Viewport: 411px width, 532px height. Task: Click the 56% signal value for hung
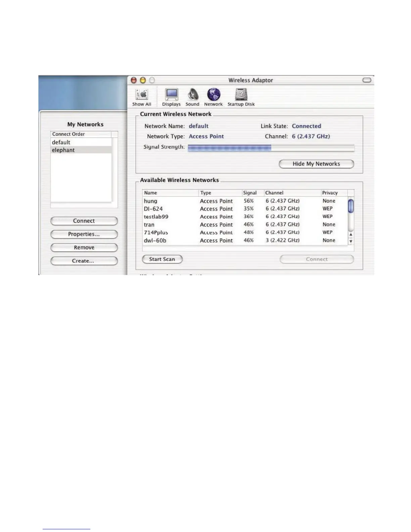249,201
